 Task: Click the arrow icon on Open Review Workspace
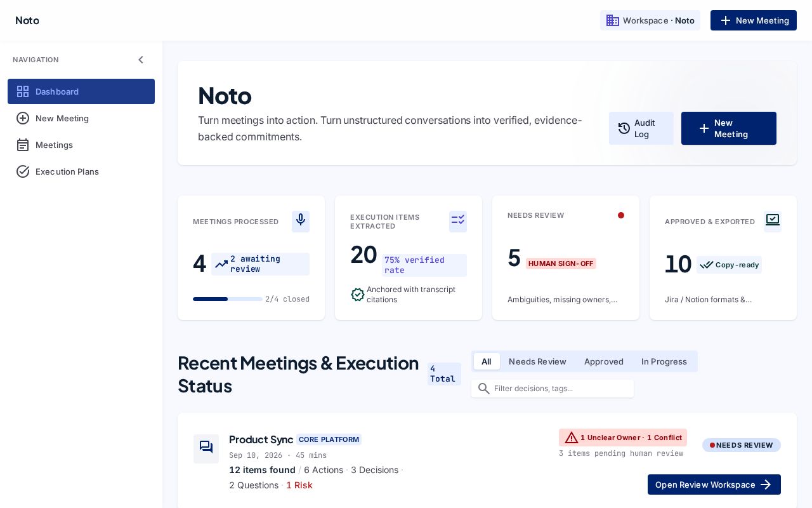coord(766,485)
